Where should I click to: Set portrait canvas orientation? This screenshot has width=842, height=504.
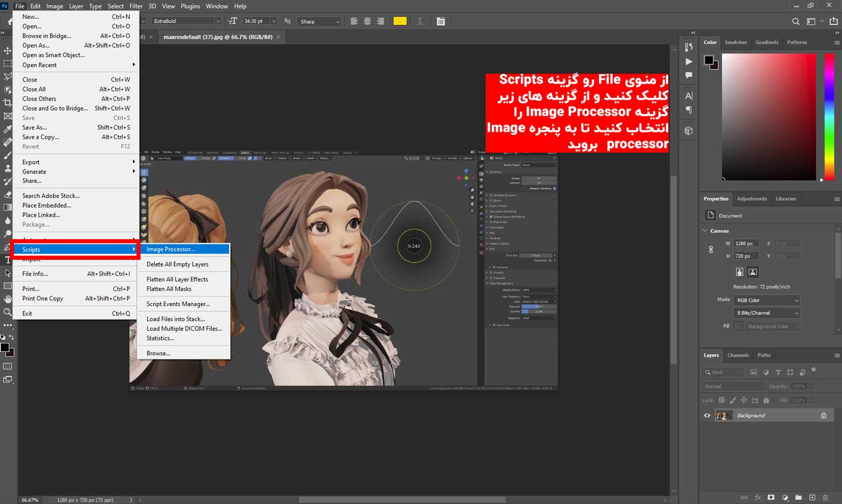pyautogui.click(x=739, y=272)
